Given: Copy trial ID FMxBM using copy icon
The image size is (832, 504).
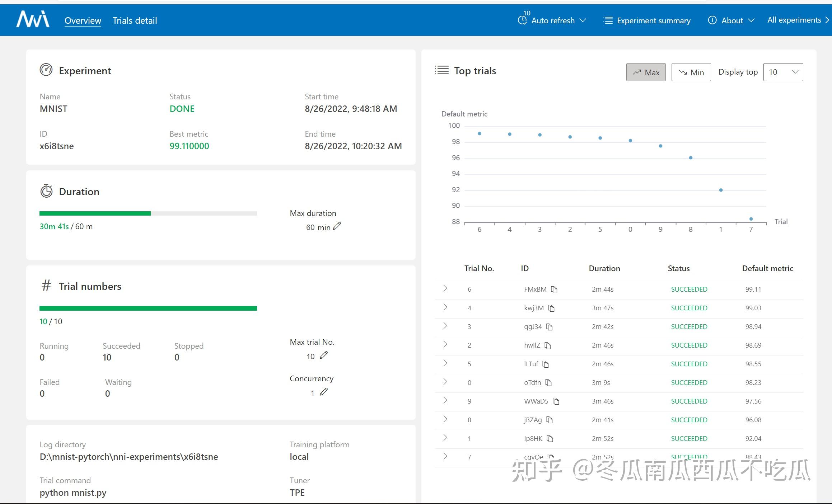Looking at the screenshot, I should 554,289.
